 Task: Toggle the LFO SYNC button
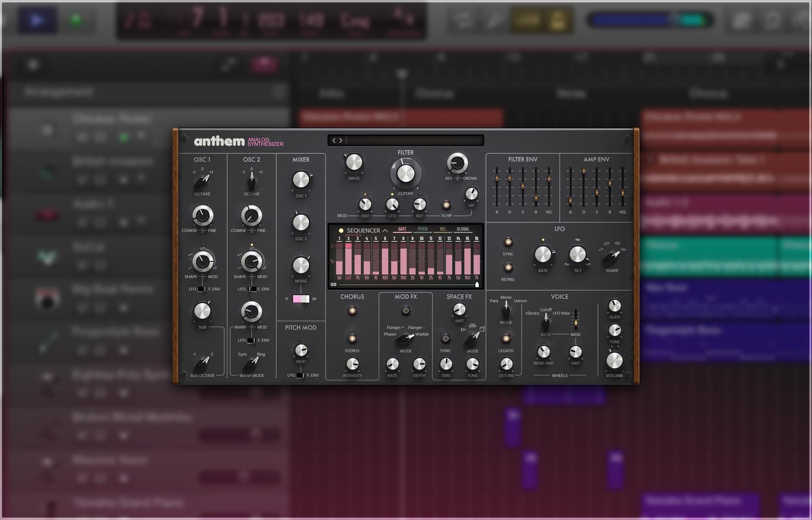(x=508, y=242)
